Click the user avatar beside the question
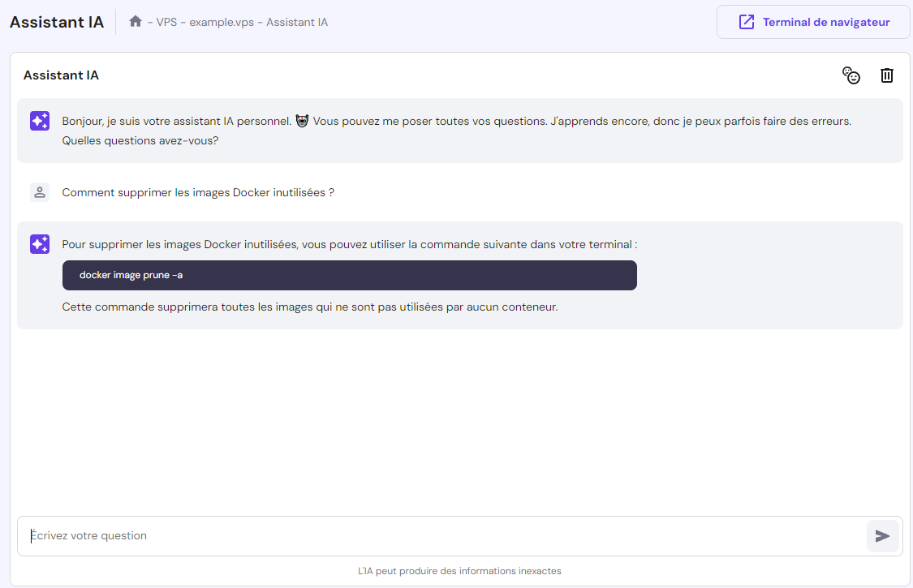 [39, 192]
